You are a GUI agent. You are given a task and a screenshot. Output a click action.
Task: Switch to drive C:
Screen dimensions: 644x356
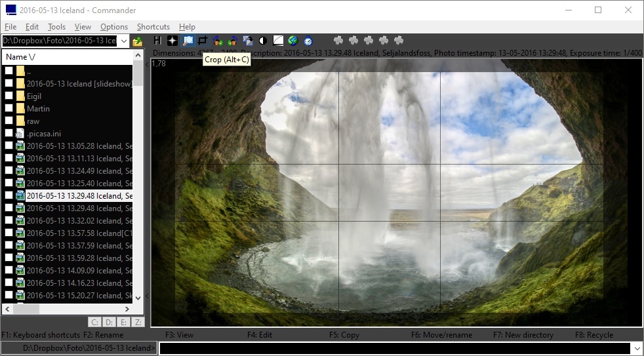click(94, 323)
